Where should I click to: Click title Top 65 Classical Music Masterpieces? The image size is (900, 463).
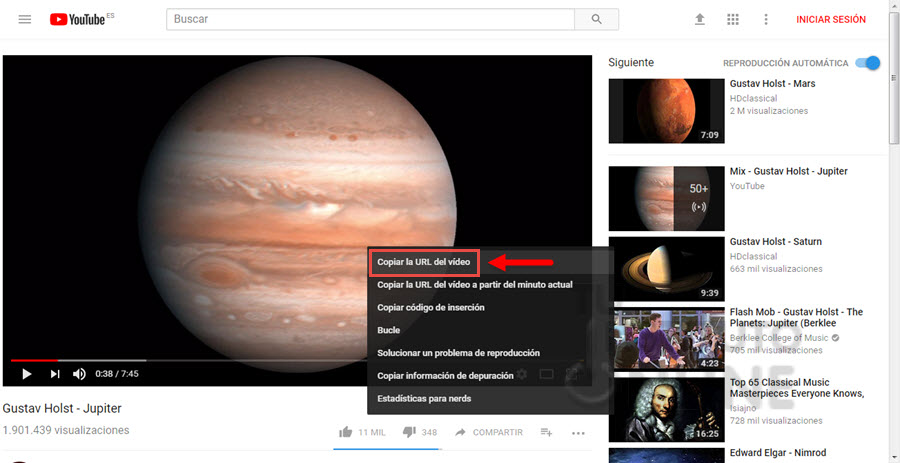797,388
